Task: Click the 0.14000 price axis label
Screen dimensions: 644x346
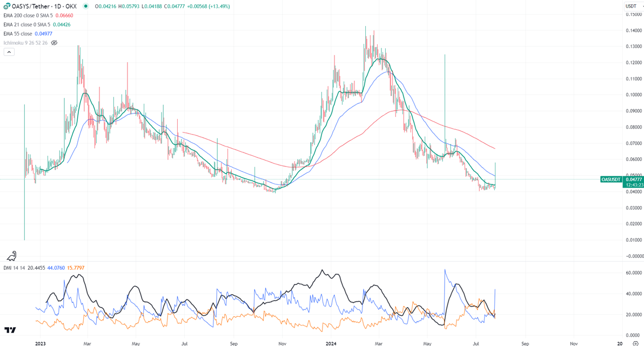Action: point(634,30)
